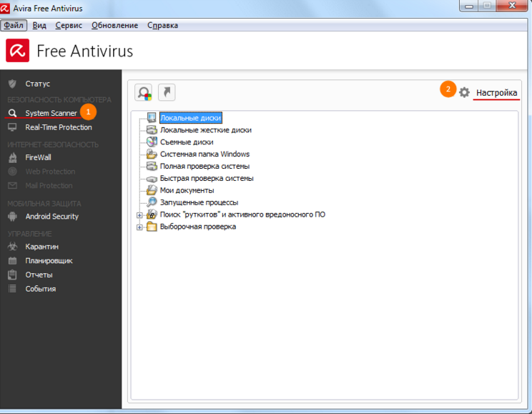Open the Сервис menu
Viewport: 532px width, 414px height.
(x=69, y=25)
